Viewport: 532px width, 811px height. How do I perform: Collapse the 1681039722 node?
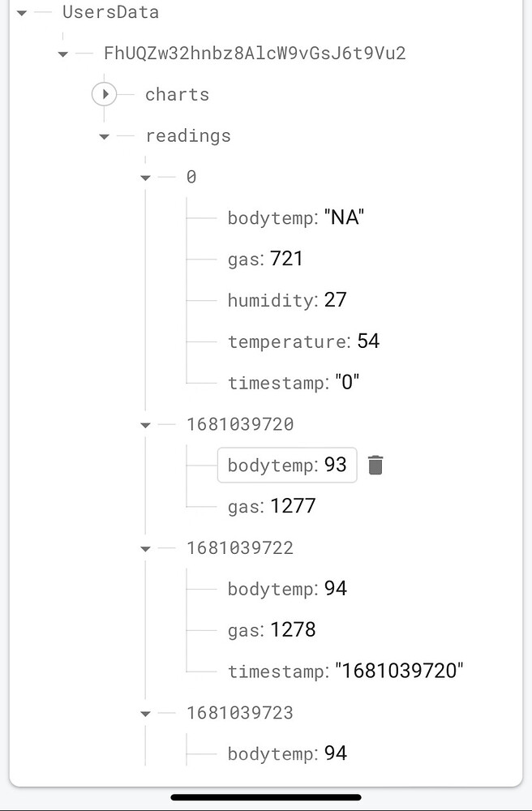click(x=145, y=547)
